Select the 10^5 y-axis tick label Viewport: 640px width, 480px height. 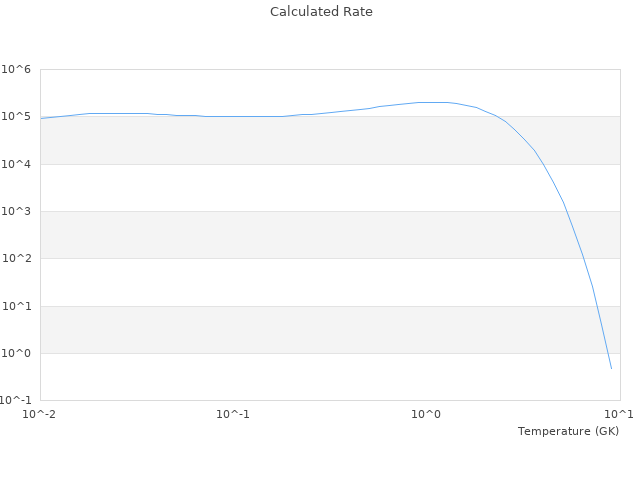[16, 117]
